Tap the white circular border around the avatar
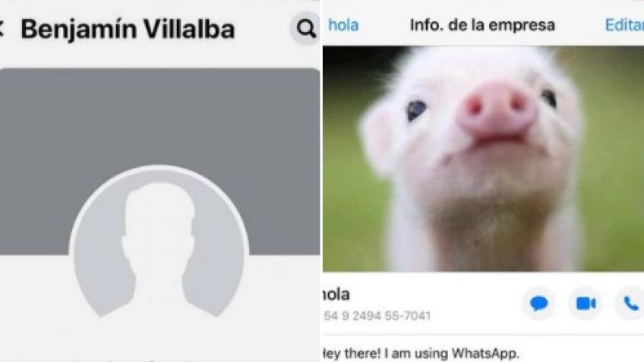The width and height of the screenshot is (644, 362). pos(159,168)
